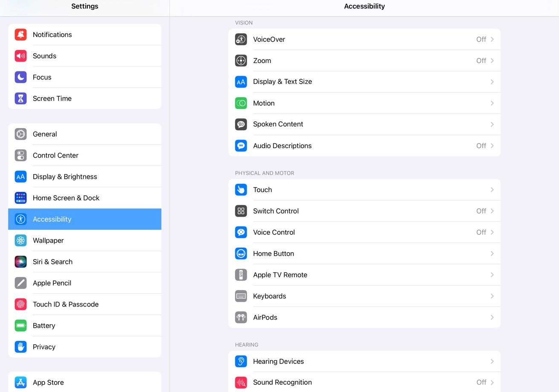559x392 pixels.
Task: Tap the Siri & Search icon
Action: 20,262
